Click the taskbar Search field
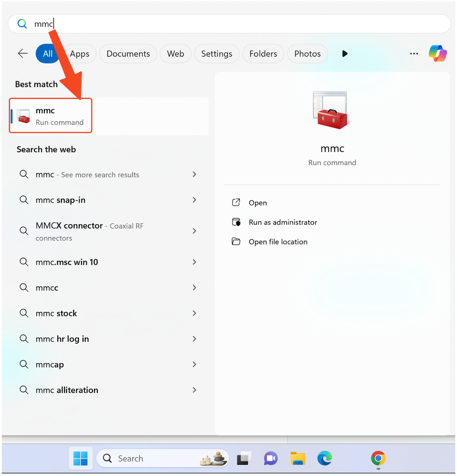The image size is (457, 476). 162,458
